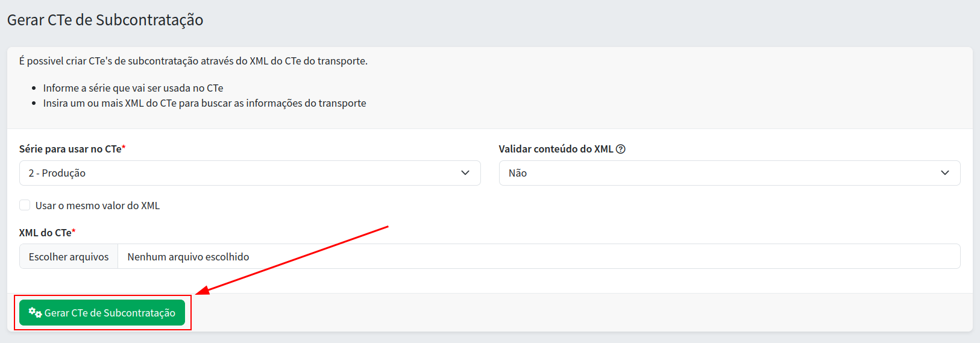Click the 'Usar o mesmo valor do XML' label text
980x343 pixels.
98,206
